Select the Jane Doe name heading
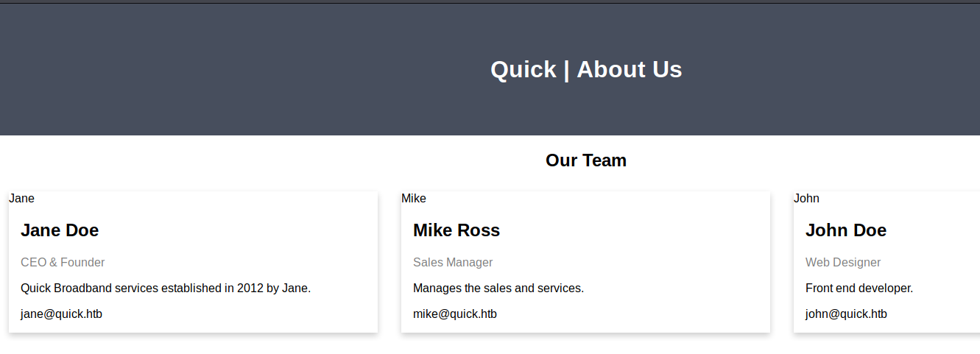 [60, 230]
